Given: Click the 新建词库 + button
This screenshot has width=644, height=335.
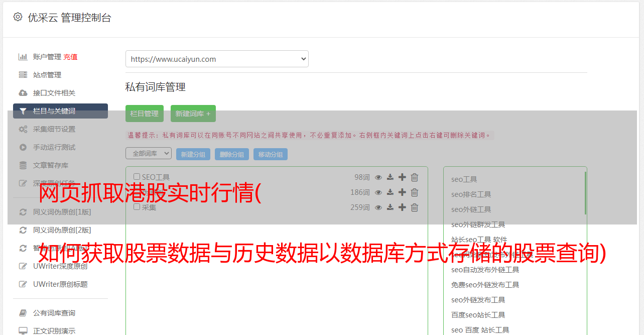Looking at the screenshot, I should click(x=193, y=114).
